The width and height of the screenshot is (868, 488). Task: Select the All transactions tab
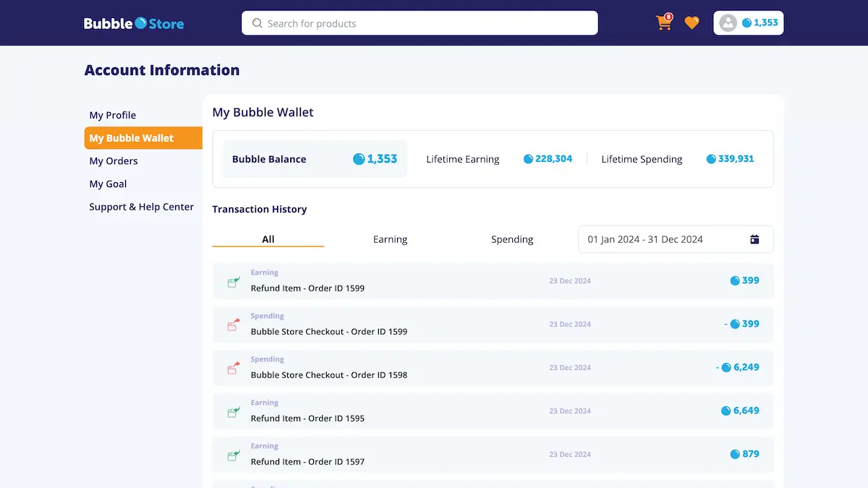tap(268, 239)
